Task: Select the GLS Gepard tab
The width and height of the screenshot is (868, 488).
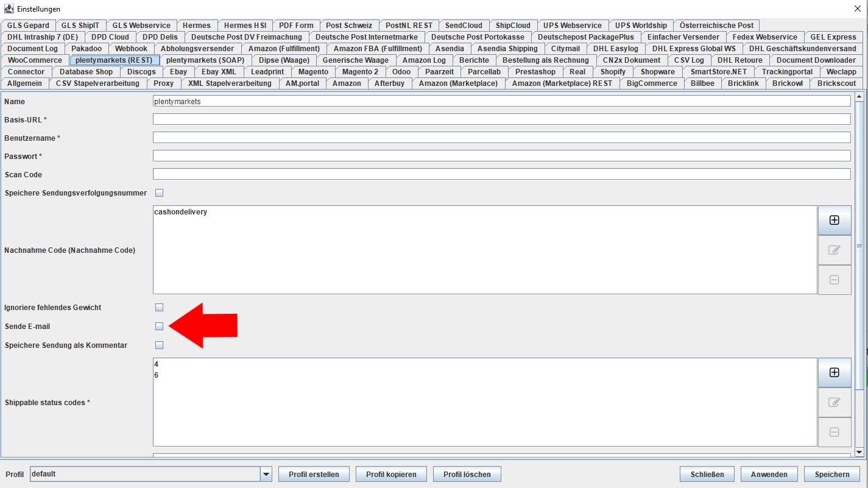Action: (28, 26)
